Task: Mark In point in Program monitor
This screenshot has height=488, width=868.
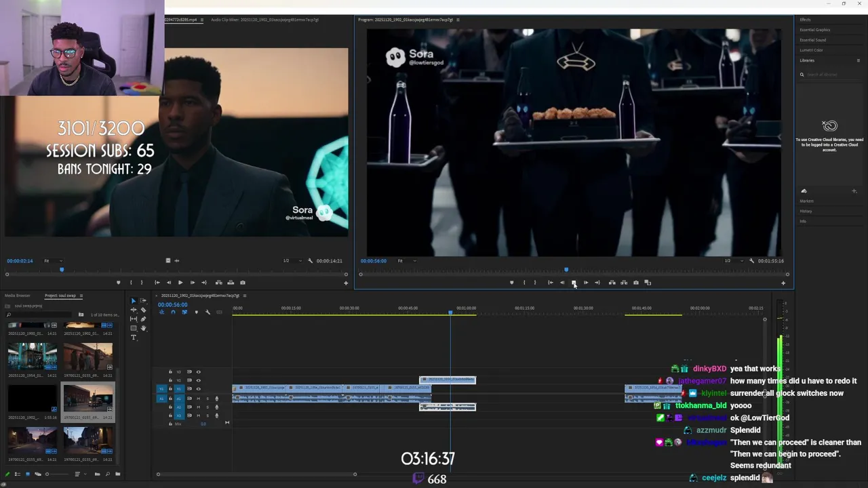Action: pyautogui.click(x=524, y=283)
